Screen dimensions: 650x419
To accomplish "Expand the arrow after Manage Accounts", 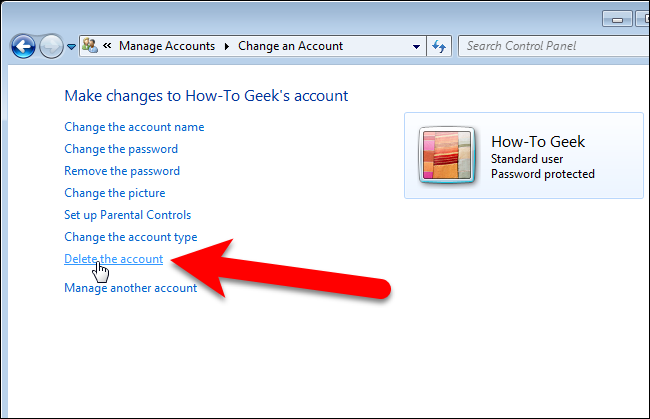I will click(226, 46).
